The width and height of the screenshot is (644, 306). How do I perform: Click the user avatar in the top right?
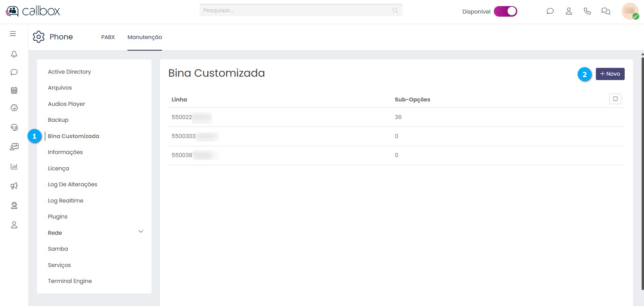click(x=630, y=11)
